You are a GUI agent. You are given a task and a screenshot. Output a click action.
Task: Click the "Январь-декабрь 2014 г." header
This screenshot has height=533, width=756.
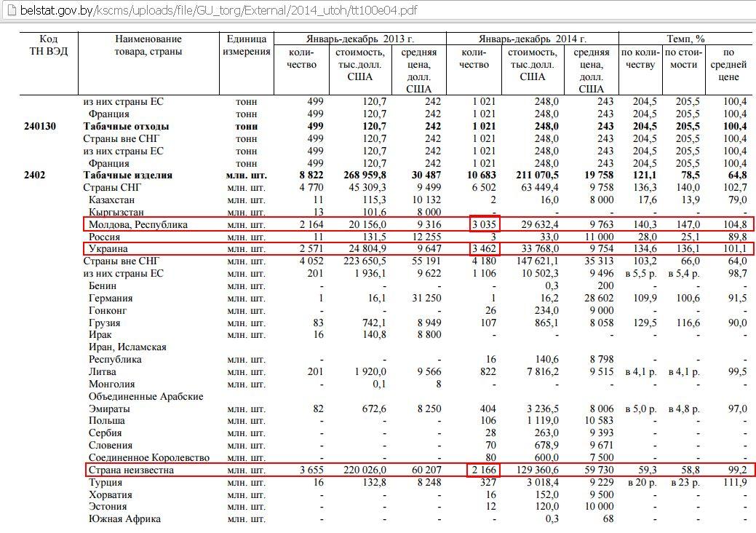click(x=532, y=39)
